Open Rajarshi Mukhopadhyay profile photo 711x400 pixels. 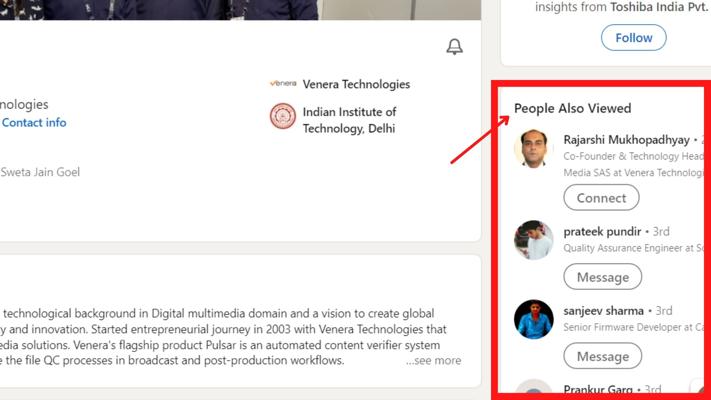(534, 149)
